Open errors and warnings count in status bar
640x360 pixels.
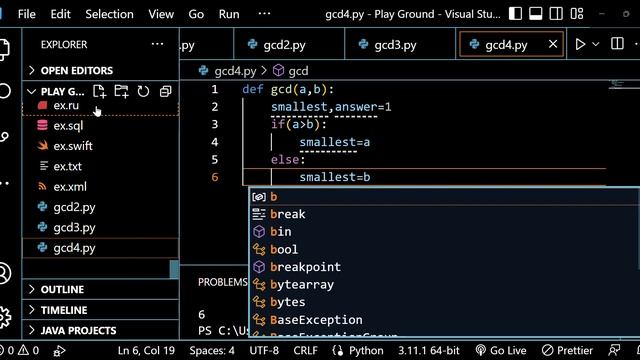click(20, 350)
